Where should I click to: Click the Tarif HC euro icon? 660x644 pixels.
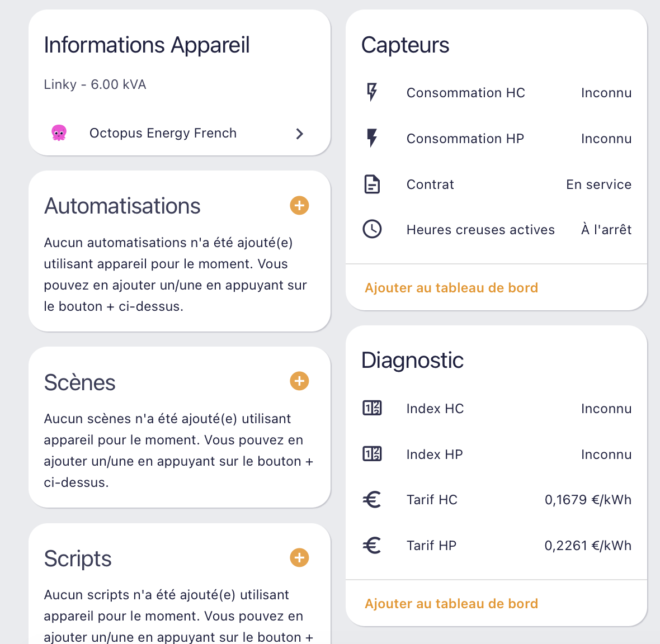point(372,499)
